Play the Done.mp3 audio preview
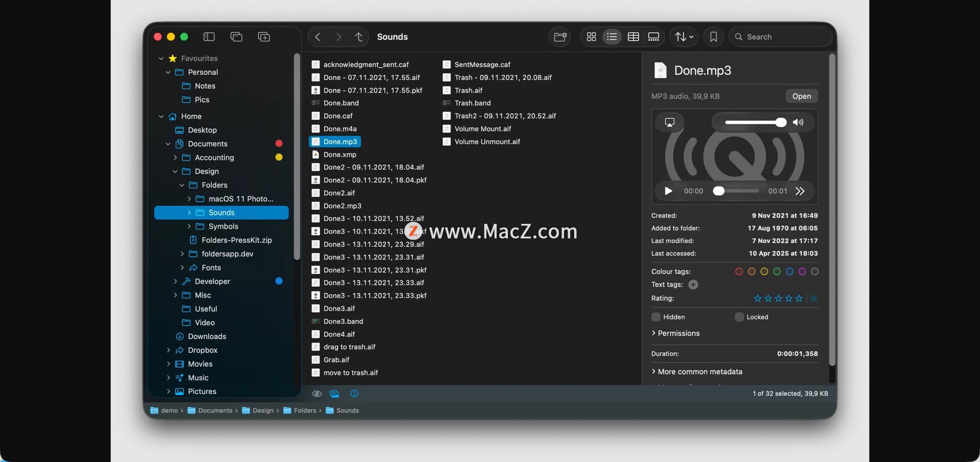This screenshot has height=462, width=980. [x=668, y=191]
